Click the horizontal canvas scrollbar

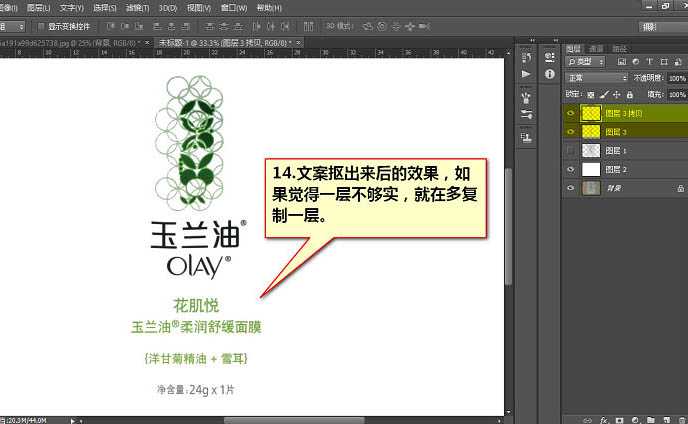pos(294,420)
